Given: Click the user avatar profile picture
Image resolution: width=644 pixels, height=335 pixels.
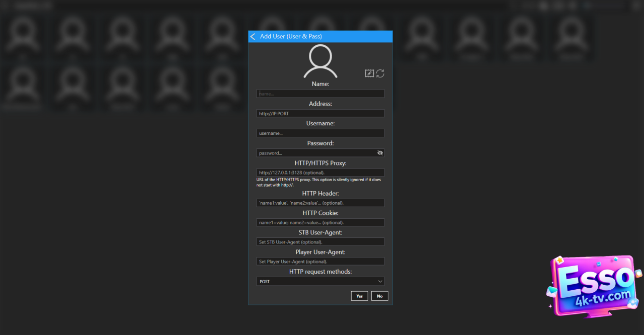Looking at the screenshot, I should (x=320, y=61).
